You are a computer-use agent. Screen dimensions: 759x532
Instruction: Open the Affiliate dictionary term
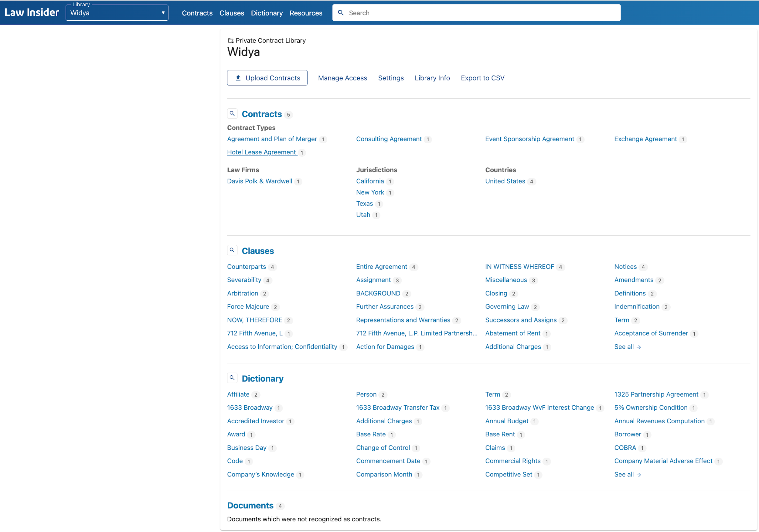point(238,394)
